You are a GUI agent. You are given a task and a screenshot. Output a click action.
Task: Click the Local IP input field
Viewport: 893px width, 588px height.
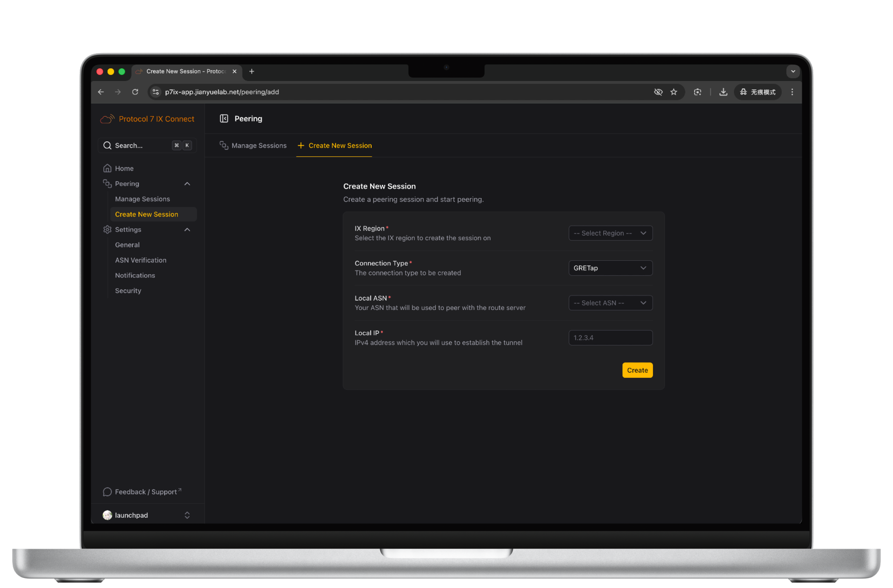click(x=610, y=338)
